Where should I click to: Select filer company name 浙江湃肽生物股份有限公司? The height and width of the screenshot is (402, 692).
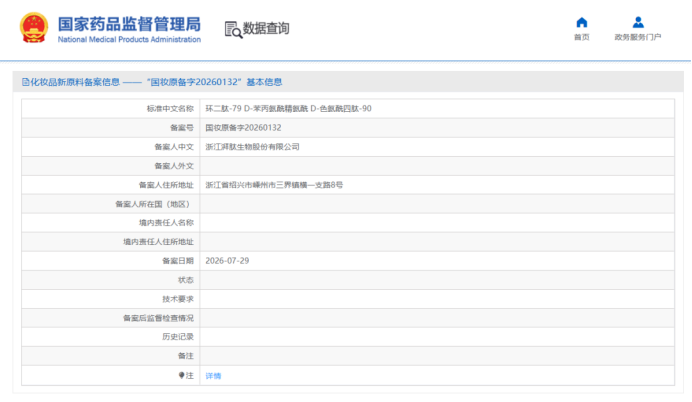pos(252,147)
